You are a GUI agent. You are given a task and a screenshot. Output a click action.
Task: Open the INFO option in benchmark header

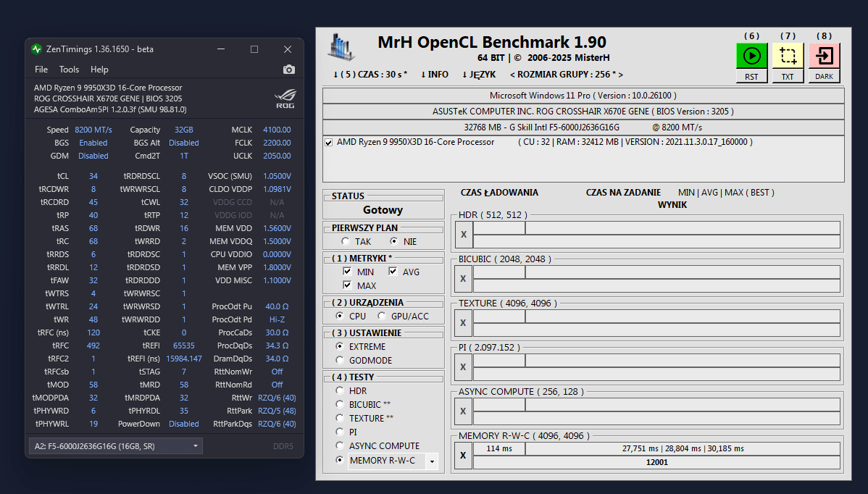(435, 74)
